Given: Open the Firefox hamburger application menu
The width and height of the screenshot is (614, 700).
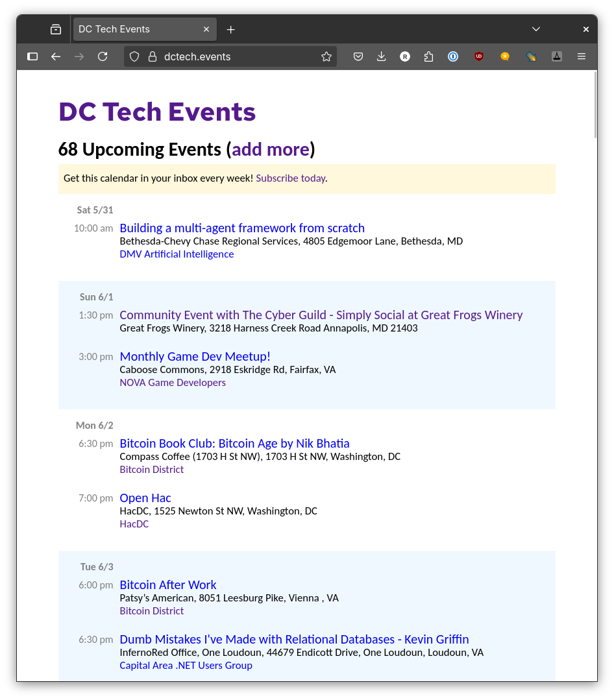Looking at the screenshot, I should click(582, 56).
